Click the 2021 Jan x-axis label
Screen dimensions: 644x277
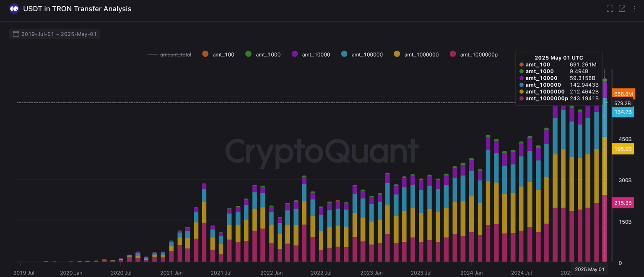pos(171,273)
